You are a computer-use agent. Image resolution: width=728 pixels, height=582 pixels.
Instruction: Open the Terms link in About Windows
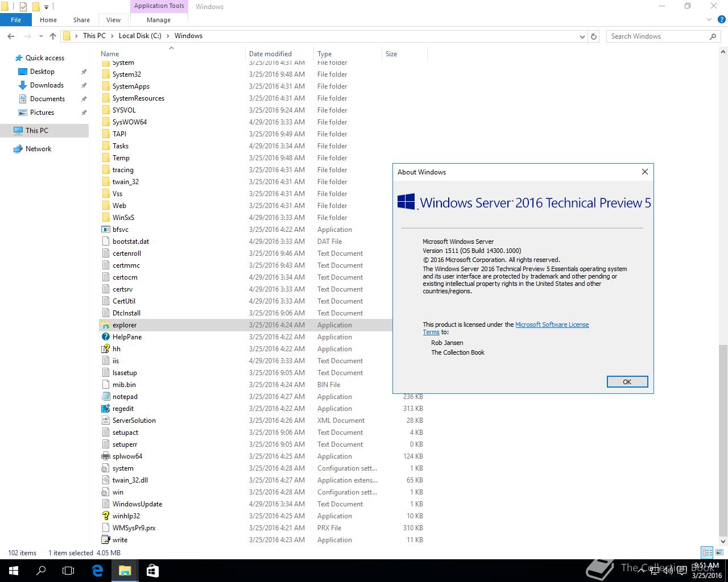tap(431, 332)
